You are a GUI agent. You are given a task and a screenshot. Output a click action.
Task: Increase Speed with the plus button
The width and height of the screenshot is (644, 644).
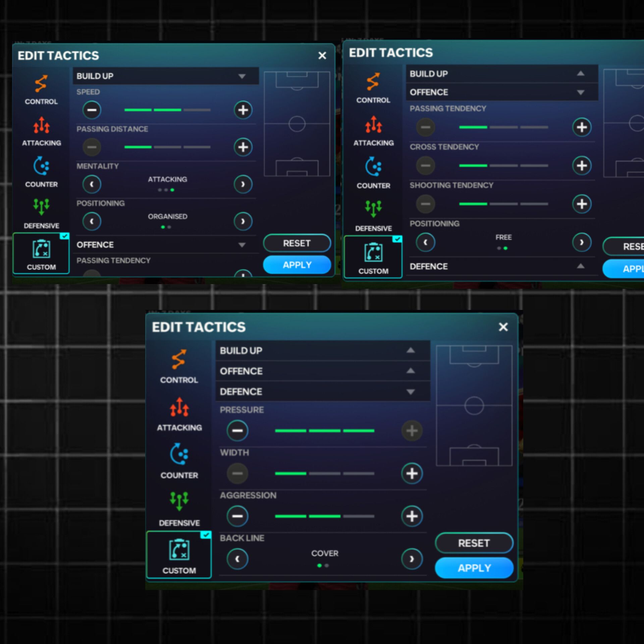point(243,110)
